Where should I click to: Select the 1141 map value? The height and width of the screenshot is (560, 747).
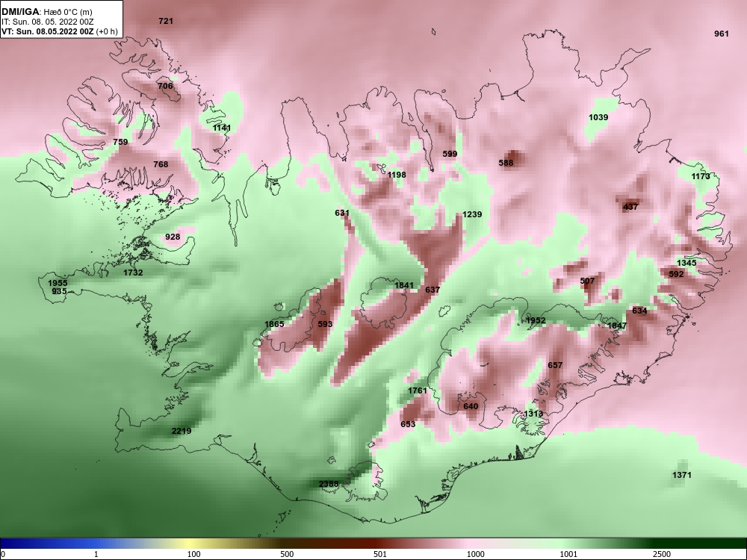pos(222,128)
